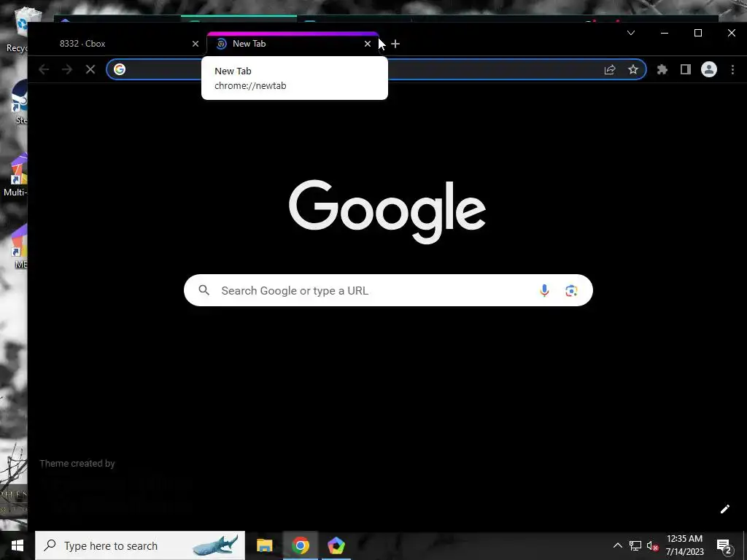This screenshot has width=747, height=560.
Task: Maximize the Chrome window
Action: coord(698,33)
